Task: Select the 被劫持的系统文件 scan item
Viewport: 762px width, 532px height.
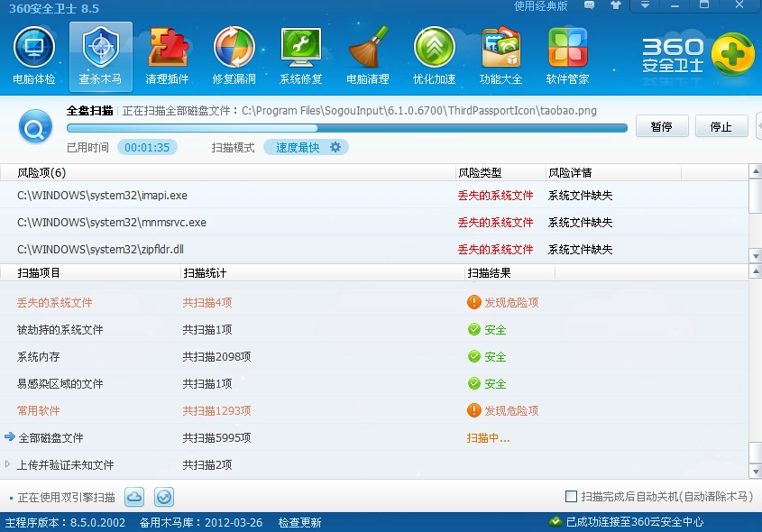Action: coord(374,330)
